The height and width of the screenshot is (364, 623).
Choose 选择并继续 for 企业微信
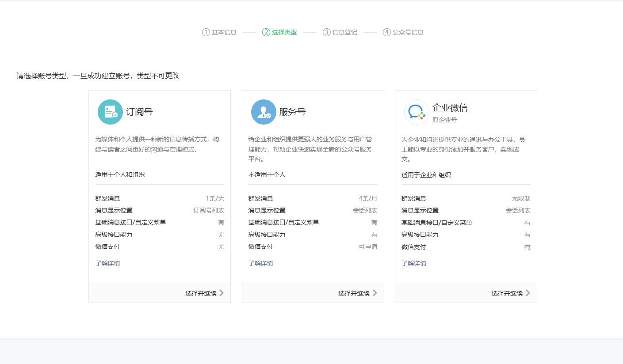(x=507, y=293)
